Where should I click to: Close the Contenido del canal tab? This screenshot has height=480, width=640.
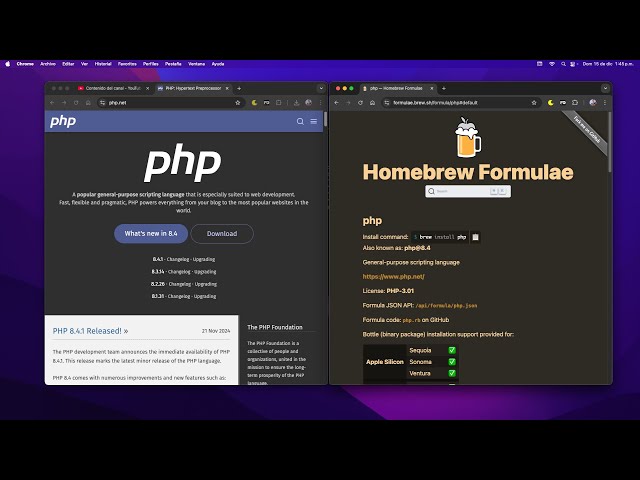coord(147,88)
